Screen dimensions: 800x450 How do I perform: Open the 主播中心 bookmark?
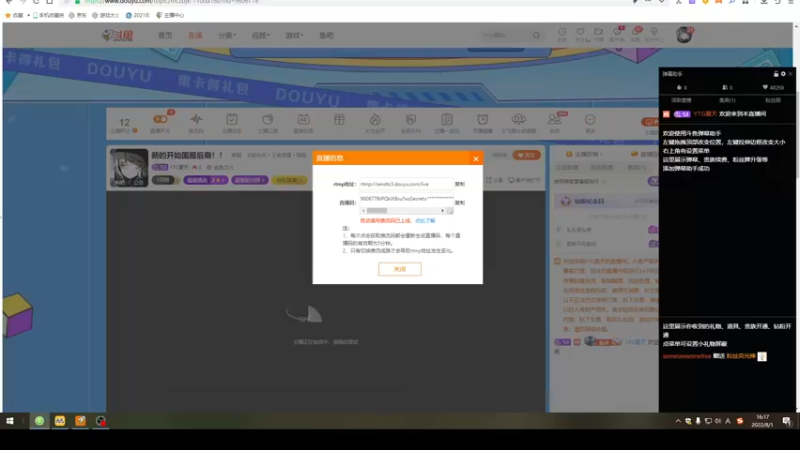pyautogui.click(x=170, y=15)
